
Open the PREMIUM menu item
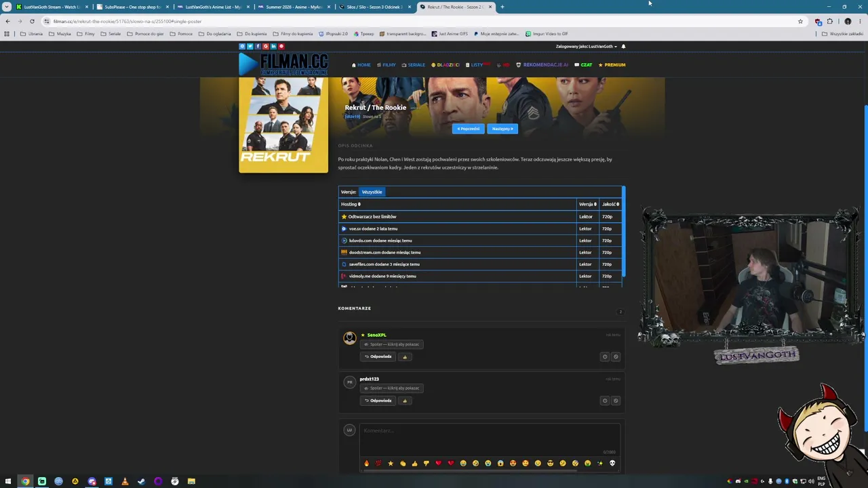pyautogui.click(x=612, y=65)
